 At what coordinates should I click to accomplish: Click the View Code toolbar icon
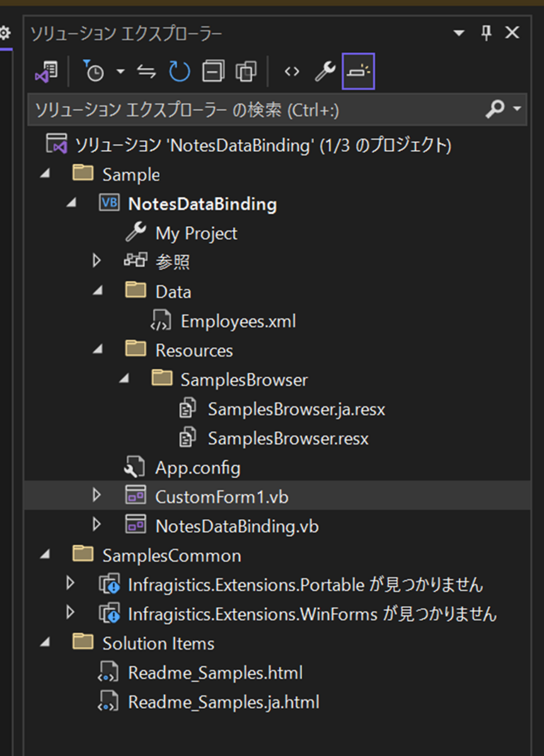point(291,72)
